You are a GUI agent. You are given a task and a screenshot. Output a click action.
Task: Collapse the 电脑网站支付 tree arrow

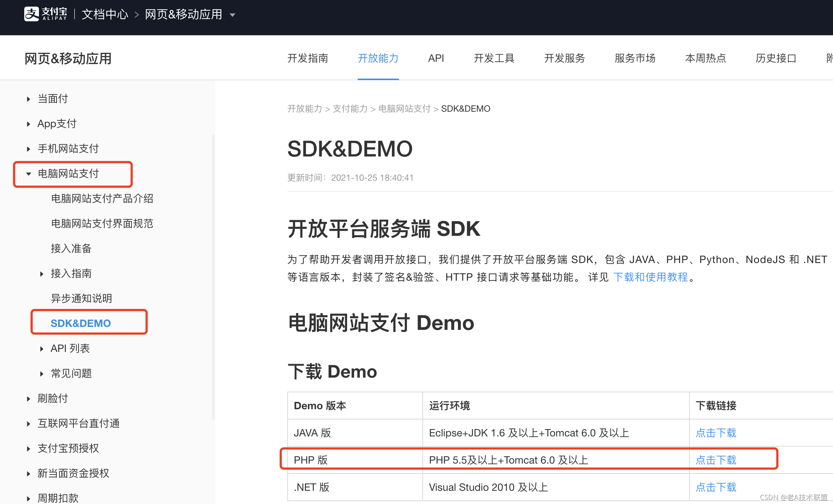coord(28,174)
